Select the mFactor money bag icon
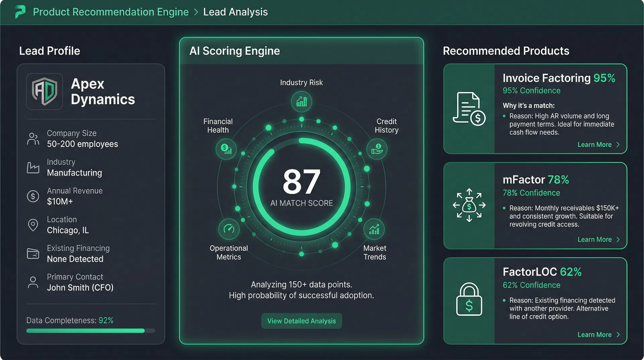Image resolution: width=644 pixels, height=360 pixels. pyautogui.click(x=469, y=205)
